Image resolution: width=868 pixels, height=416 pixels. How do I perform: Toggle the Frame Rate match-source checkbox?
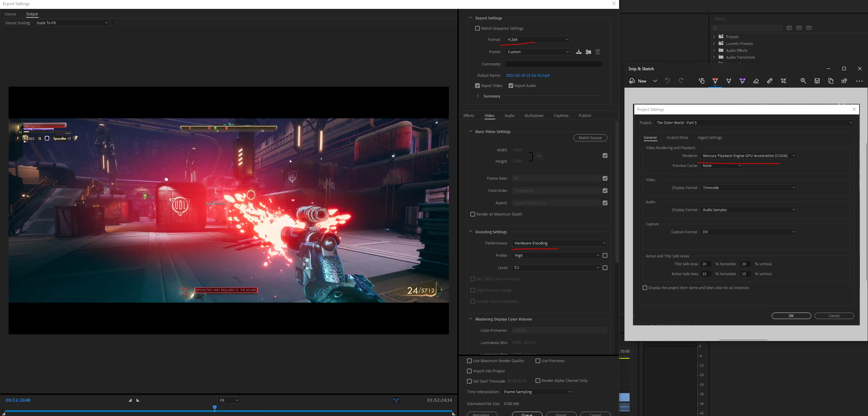605,178
